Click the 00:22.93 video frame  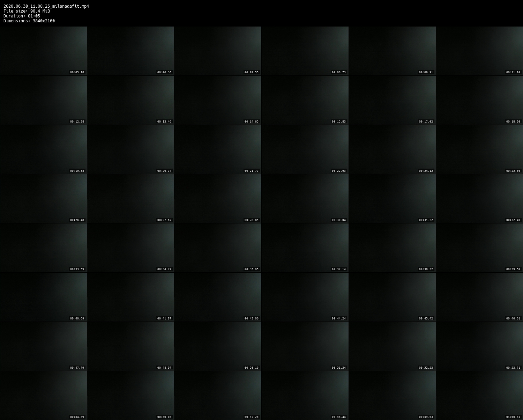(305, 149)
